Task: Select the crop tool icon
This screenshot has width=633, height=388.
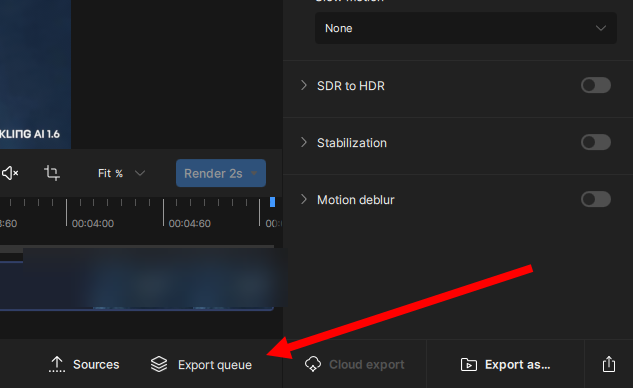Action: click(52, 173)
